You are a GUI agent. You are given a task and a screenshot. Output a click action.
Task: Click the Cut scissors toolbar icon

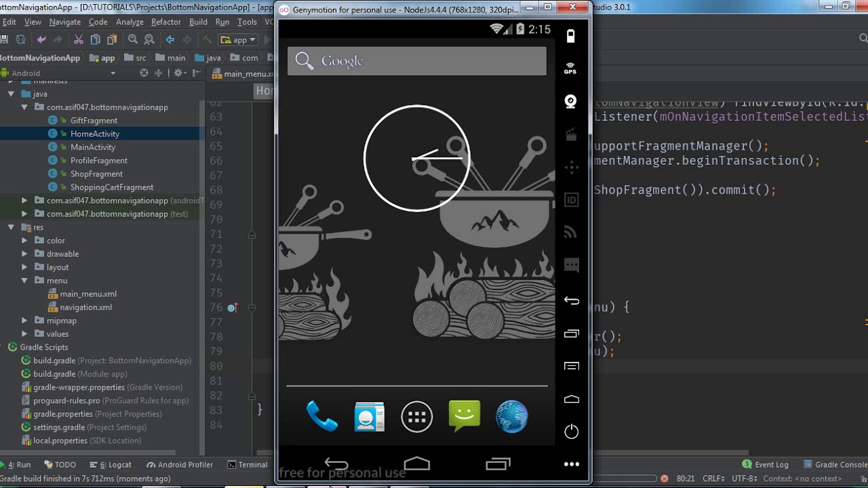point(79,39)
